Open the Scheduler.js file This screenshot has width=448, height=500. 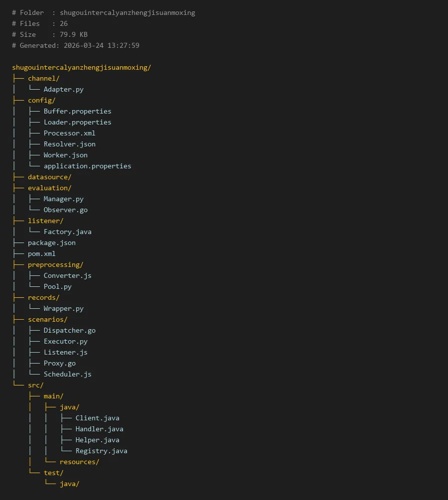[67, 374]
